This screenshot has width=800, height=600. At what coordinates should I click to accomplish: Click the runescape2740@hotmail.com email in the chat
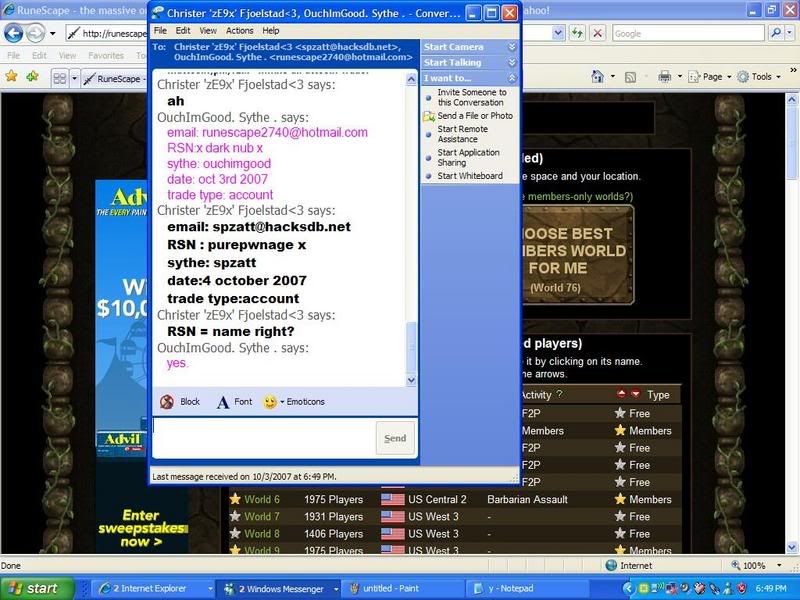pos(285,133)
